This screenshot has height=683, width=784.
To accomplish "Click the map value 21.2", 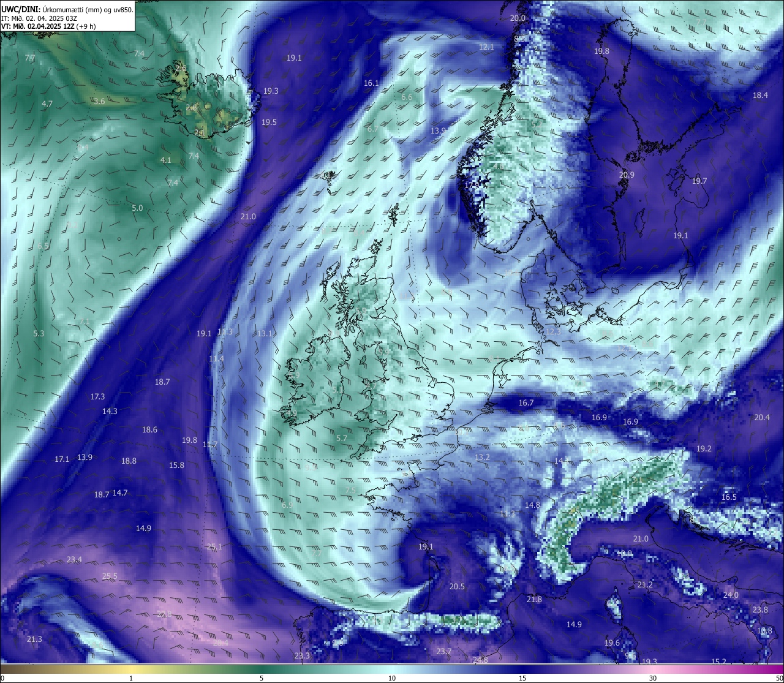I will pos(645,585).
